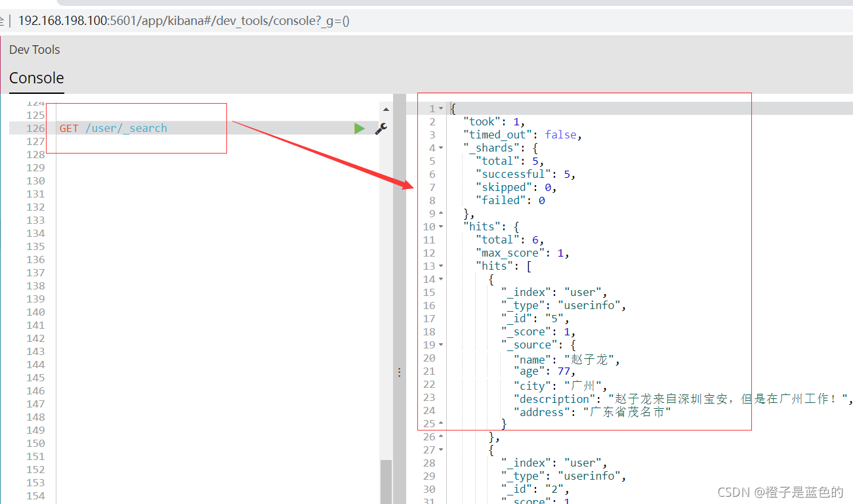The width and height of the screenshot is (853, 504).
Task: Click the editor scrollbar up arrow
Action: coord(386,109)
